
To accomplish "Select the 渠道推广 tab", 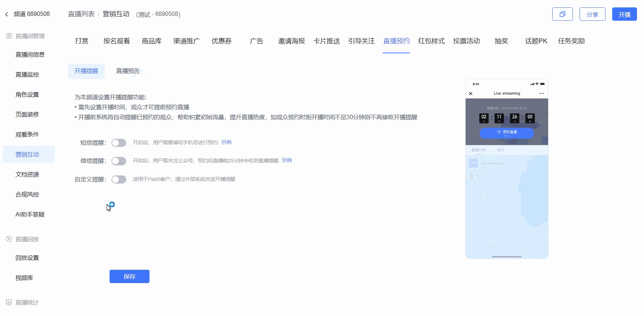I will tap(187, 41).
